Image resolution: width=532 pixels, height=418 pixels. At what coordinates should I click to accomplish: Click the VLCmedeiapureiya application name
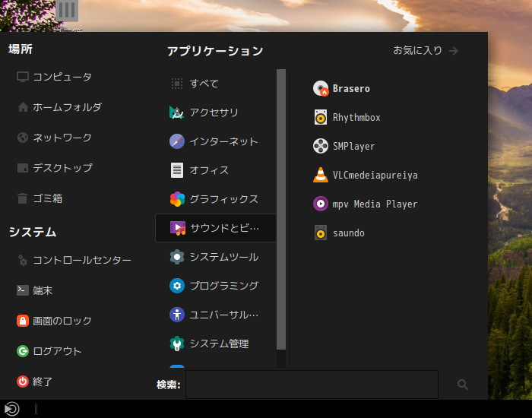tap(375, 175)
